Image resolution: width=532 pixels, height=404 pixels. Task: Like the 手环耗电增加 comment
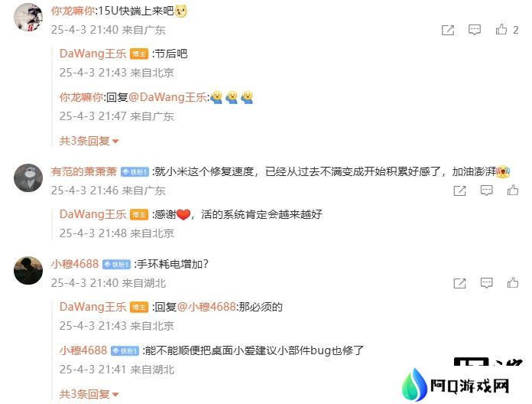(513, 283)
